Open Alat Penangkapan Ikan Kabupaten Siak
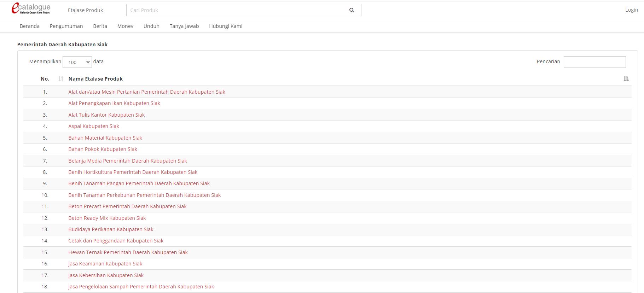The image size is (644, 293). coord(114,103)
